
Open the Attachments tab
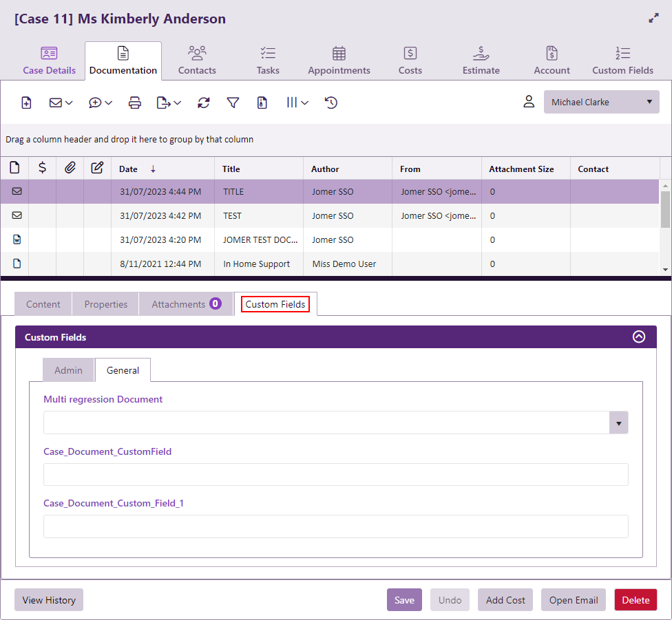pyautogui.click(x=186, y=304)
